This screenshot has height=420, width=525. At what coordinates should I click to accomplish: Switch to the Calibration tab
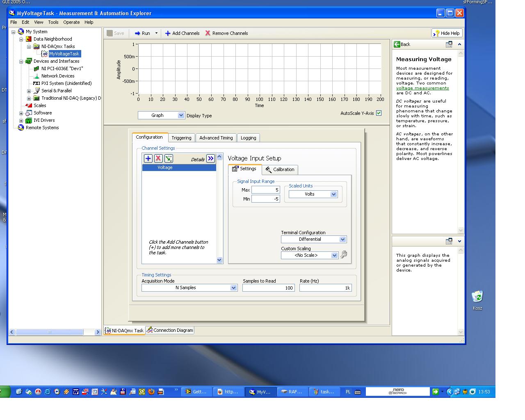pos(280,169)
